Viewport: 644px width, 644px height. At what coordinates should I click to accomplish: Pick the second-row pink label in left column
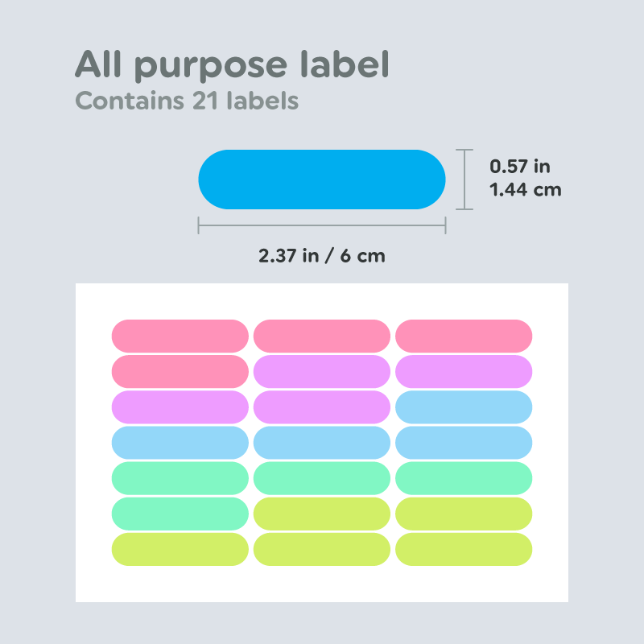tap(180, 371)
